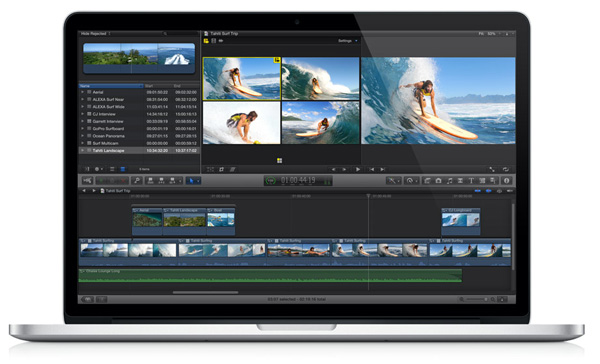
Task: Open the Photos browser camera icon
Action: (439, 181)
